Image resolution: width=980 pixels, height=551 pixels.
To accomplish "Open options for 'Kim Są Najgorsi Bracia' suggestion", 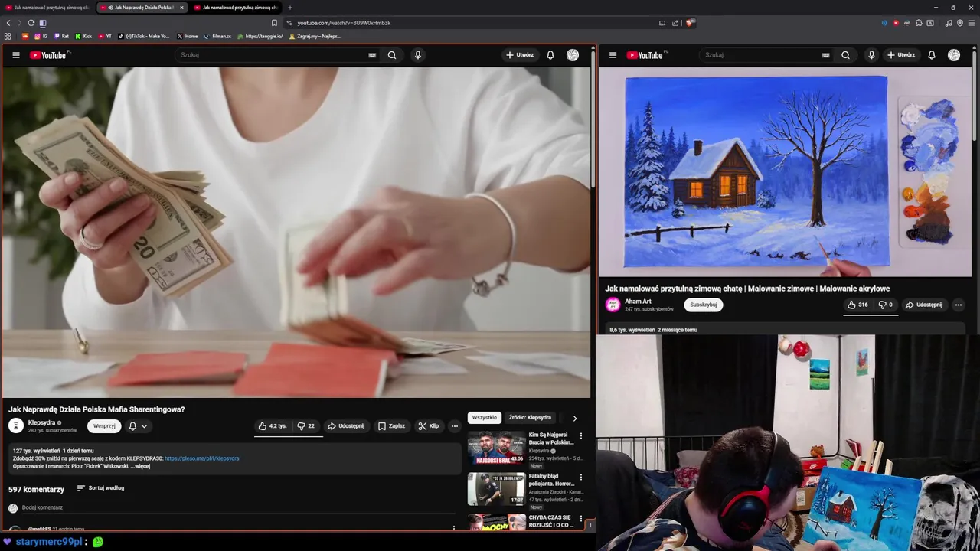I will [x=580, y=436].
